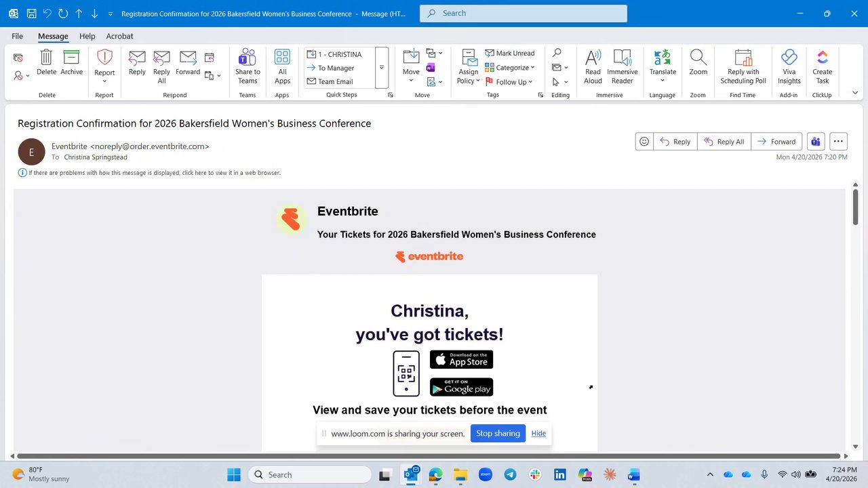Add a reaction with the smiley icon
The width and height of the screenshot is (868, 488).
click(x=644, y=142)
